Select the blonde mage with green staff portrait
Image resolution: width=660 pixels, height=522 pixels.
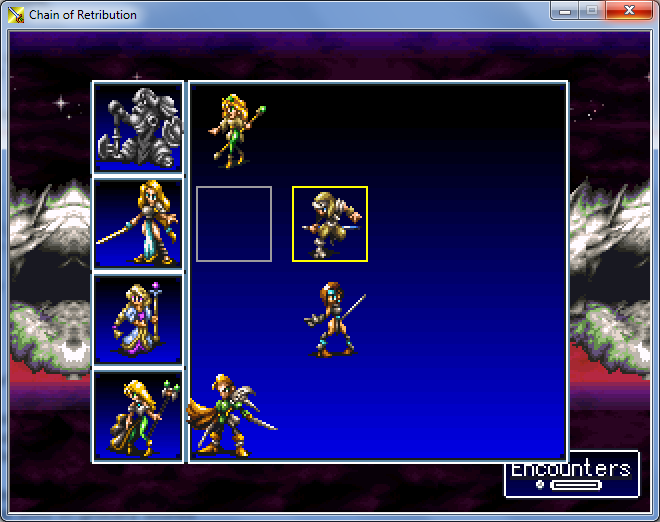[138, 416]
